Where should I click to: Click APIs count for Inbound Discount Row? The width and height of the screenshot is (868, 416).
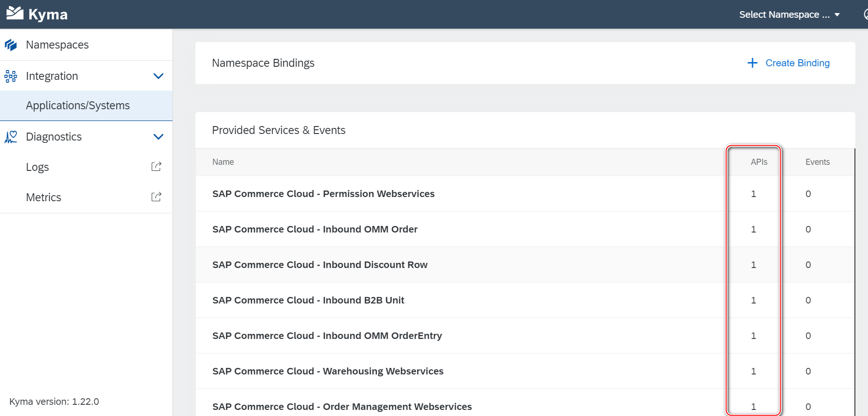753,265
